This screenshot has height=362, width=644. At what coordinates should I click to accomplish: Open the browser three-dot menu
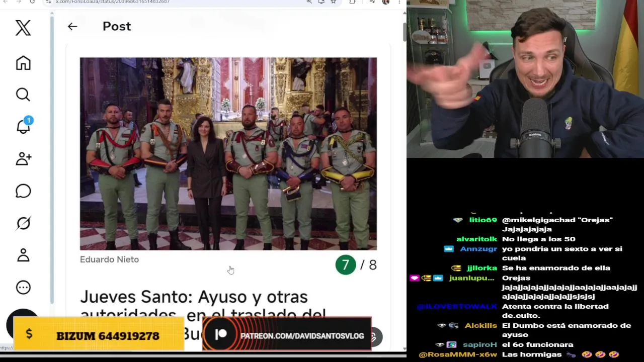pyautogui.click(x=399, y=2)
